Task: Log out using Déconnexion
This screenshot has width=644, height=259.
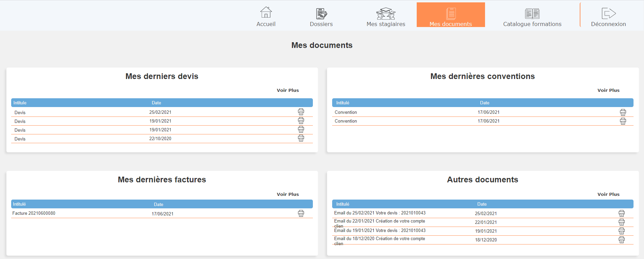Action: point(608,17)
